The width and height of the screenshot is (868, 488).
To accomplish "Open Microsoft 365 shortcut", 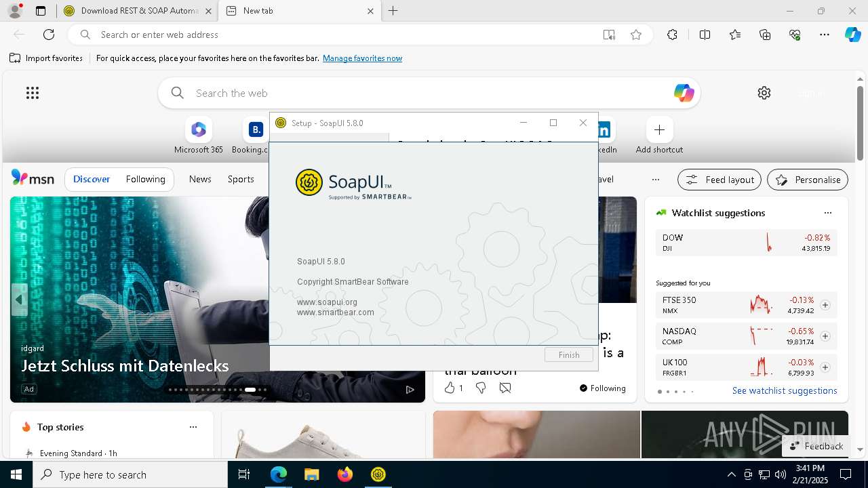I will coord(198,136).
